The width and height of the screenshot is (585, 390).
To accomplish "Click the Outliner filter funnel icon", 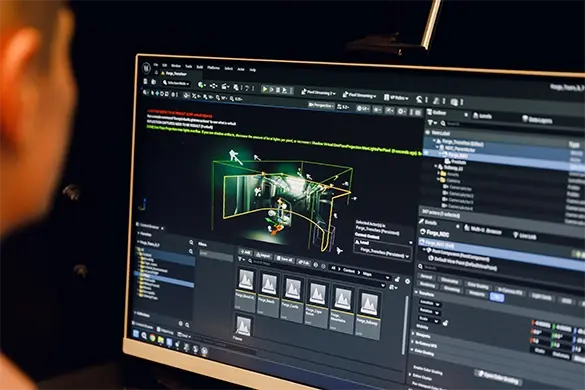I will pyautogui.click(x=431, y=122).
